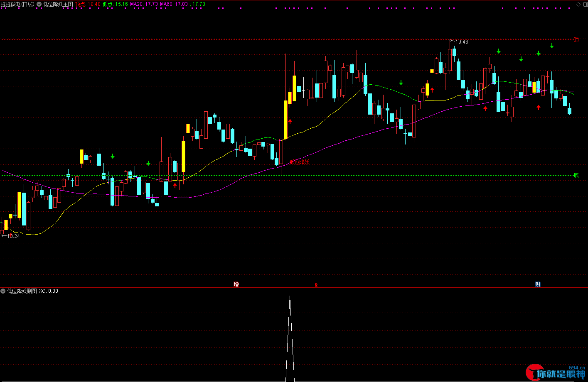The image size is (588, 382).
Task: Click the MA60: 17.83 readout
Action: 174,4
